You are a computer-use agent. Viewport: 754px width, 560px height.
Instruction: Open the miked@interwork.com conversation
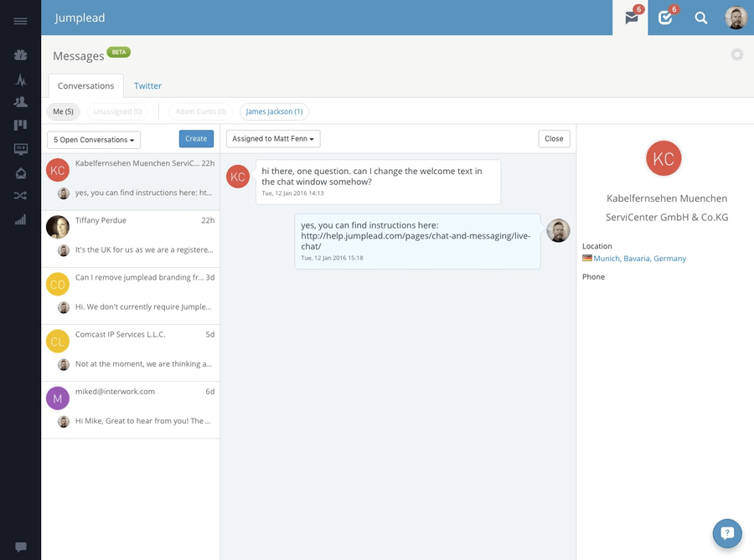click(x=131, y=410)
